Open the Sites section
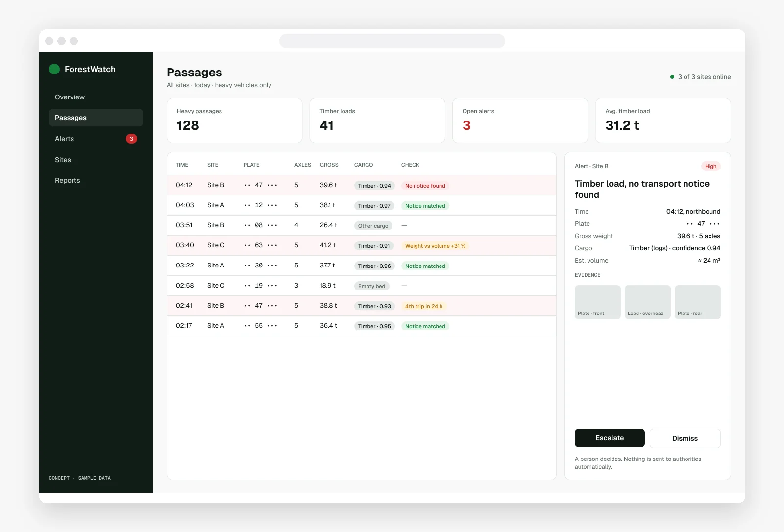This screenshot has width=784, height=532. [x=96, y=160]
